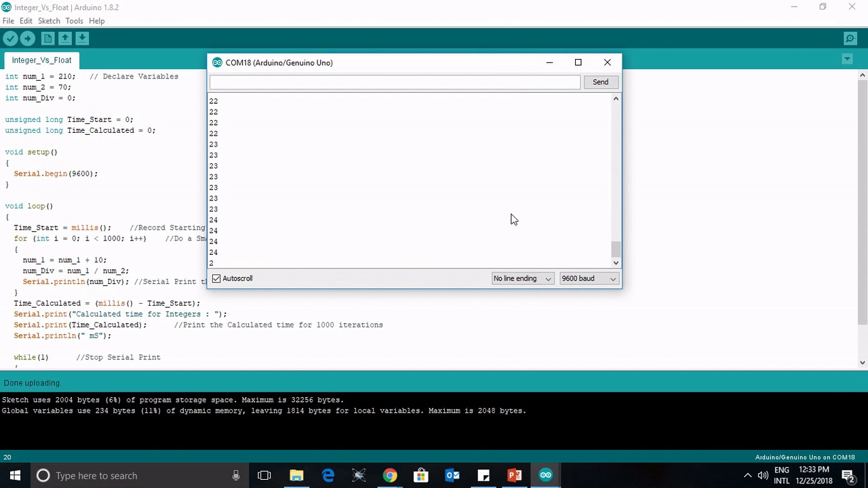Screen dimensions: 868x488
Task: Open the Snipping tool taskbar icon
Action: 359,475
